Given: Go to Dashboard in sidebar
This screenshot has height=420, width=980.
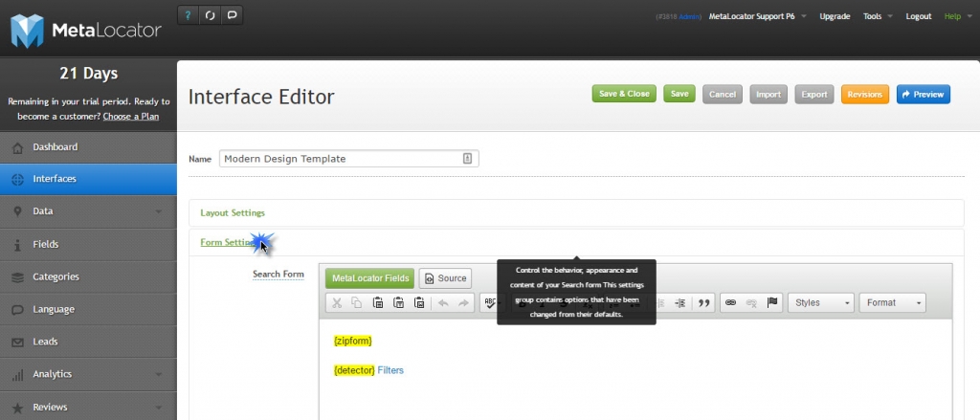Looking at the screenshot, I should (x=88, y=147).
